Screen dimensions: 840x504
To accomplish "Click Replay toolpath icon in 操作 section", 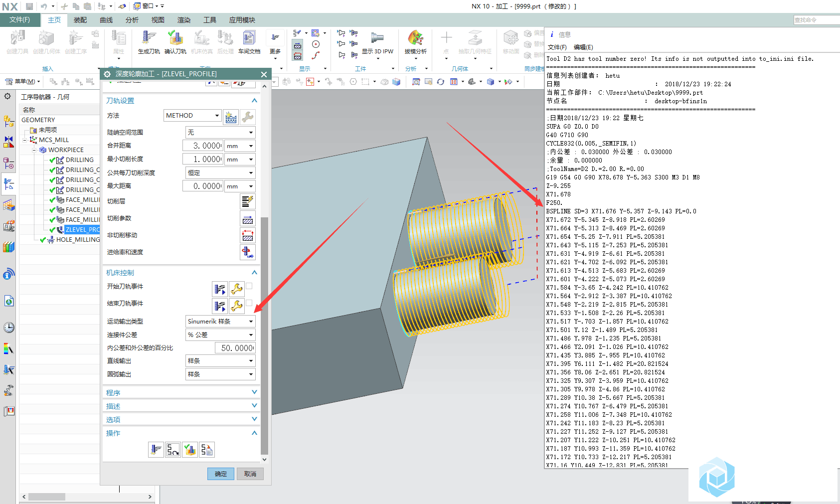I will pos(173,450).
